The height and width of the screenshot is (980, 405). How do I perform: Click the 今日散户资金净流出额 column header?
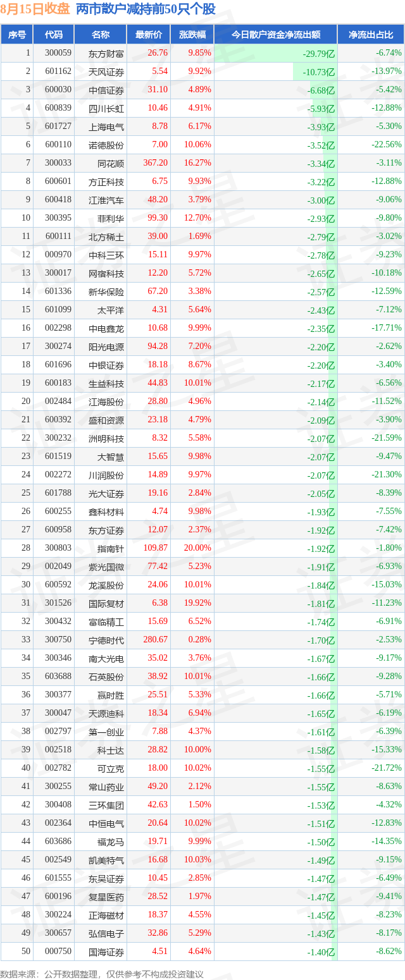click(x=275, y=35)
